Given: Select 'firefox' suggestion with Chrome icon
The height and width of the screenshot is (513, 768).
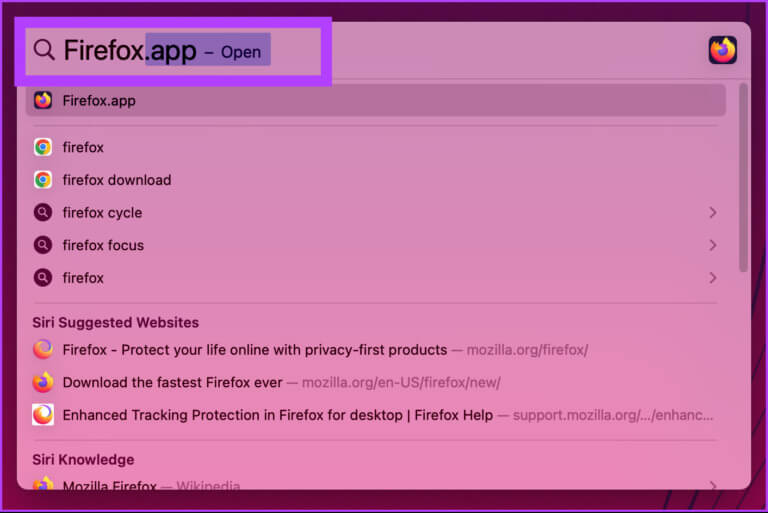Looking at the screenshot, I should point(376,147).
